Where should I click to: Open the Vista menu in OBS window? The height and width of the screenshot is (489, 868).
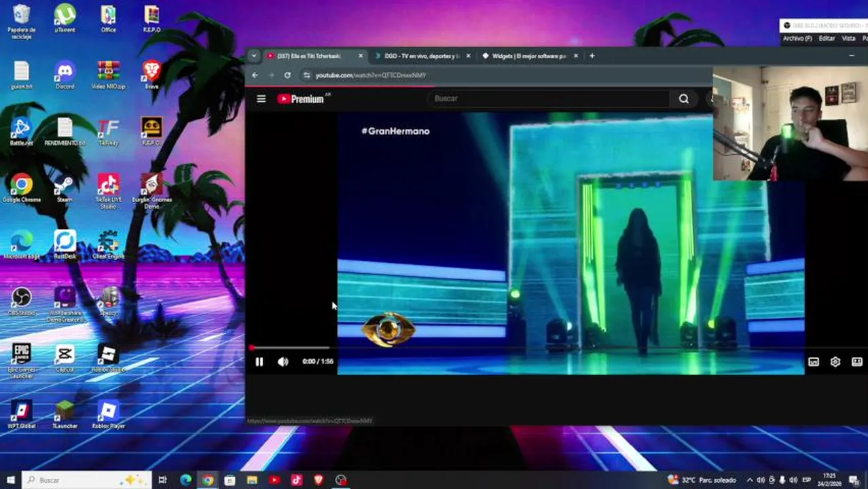pos(848,39)
